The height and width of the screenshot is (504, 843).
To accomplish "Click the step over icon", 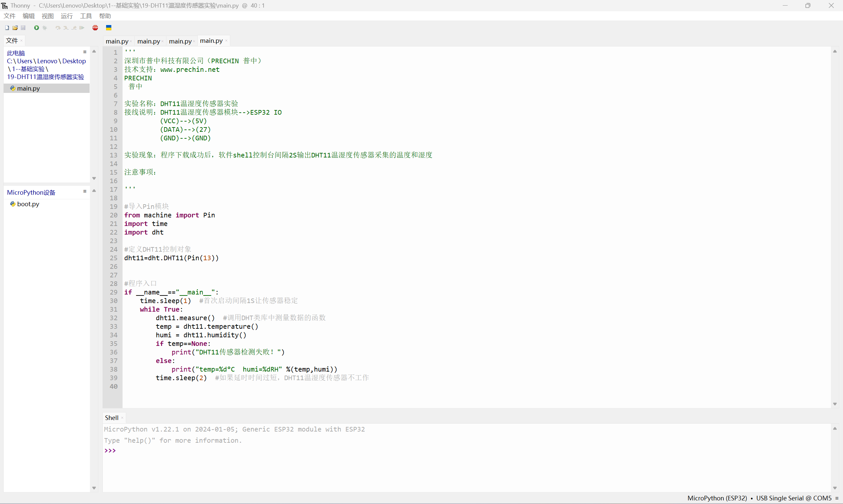I will [x=58, y=28].
